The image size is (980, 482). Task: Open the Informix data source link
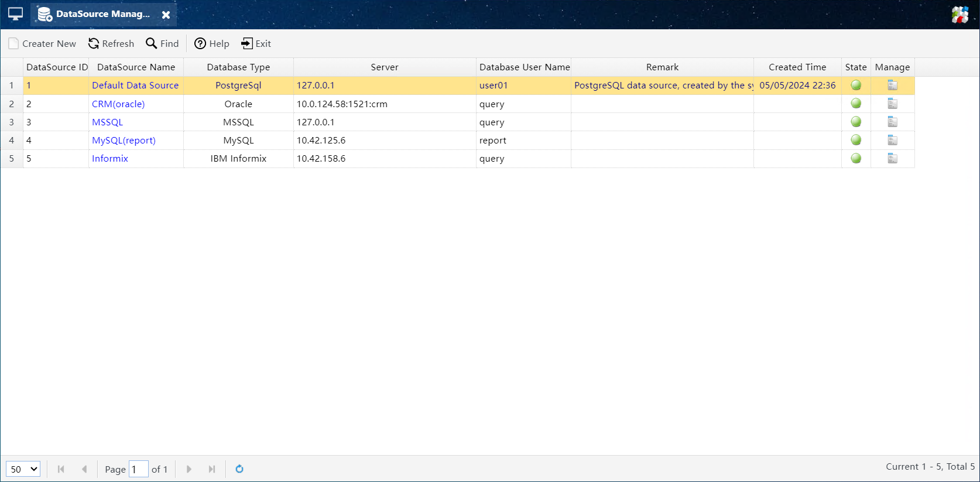110,159
